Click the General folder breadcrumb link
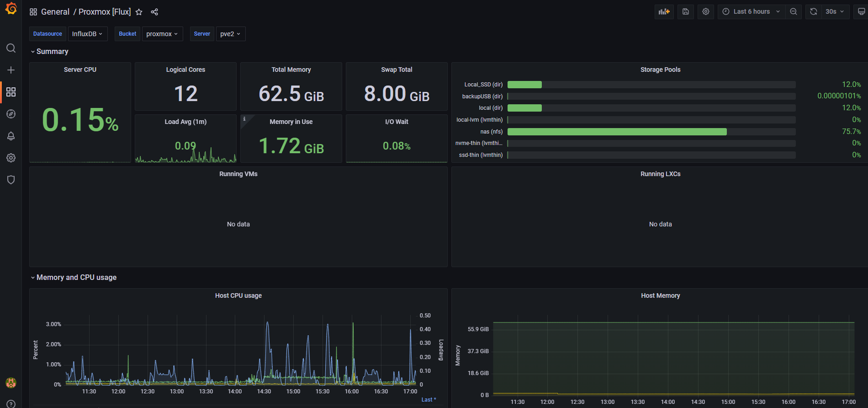 pyautogui.click(x=55, y=12)
